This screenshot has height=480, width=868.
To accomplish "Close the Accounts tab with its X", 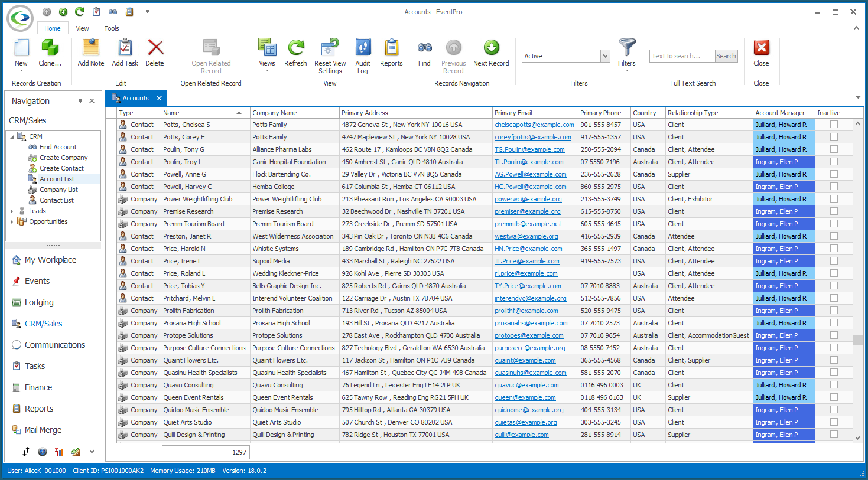I will [x=159, y=98].
